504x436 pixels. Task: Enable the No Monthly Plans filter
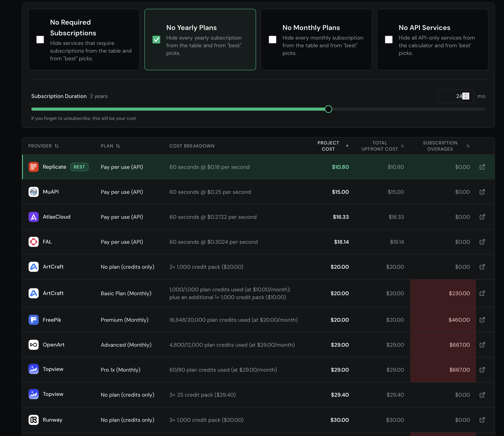[272, 39]
